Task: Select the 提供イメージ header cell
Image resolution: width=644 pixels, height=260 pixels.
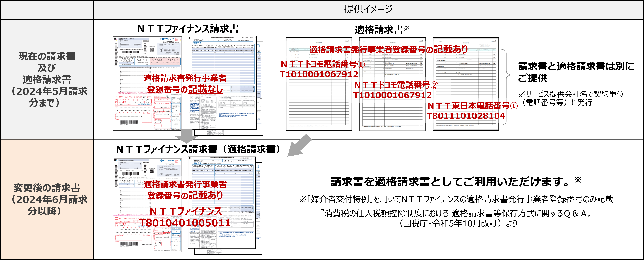Action: (368, 10)
